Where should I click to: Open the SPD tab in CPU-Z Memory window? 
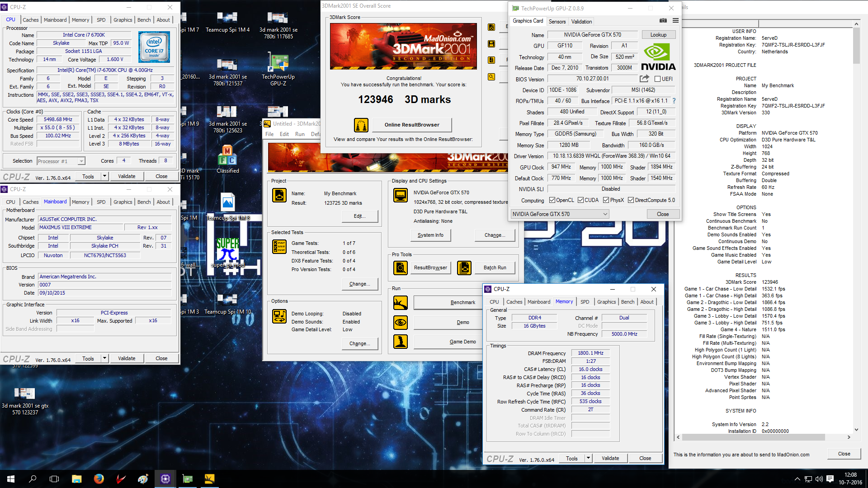[585, 302]
